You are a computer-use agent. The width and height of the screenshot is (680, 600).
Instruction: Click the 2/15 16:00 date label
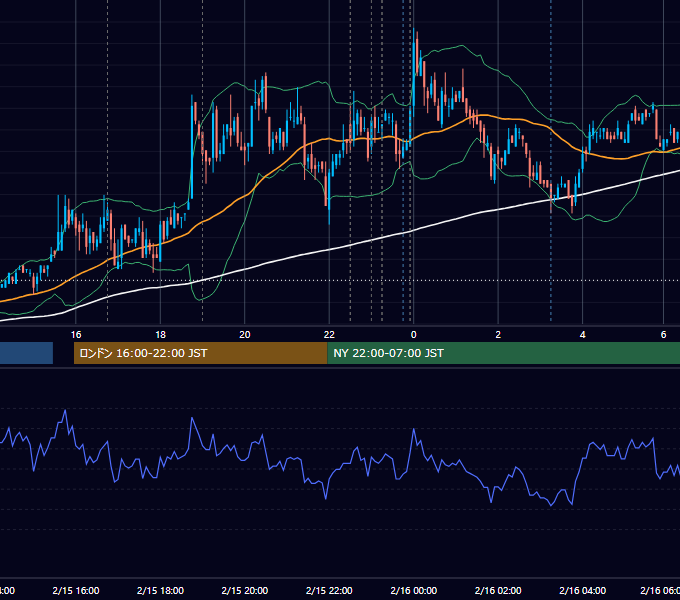click(76, 590)
